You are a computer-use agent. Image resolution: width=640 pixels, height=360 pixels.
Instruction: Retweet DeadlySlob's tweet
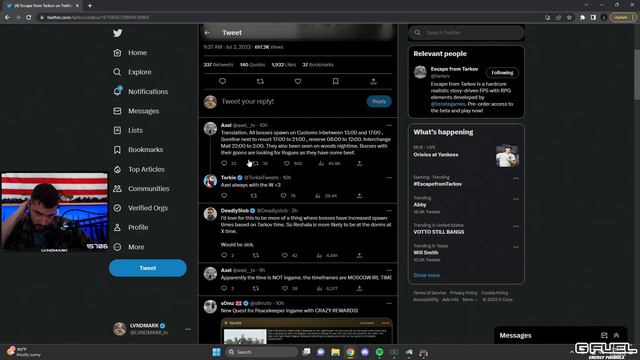coord(256,256)
